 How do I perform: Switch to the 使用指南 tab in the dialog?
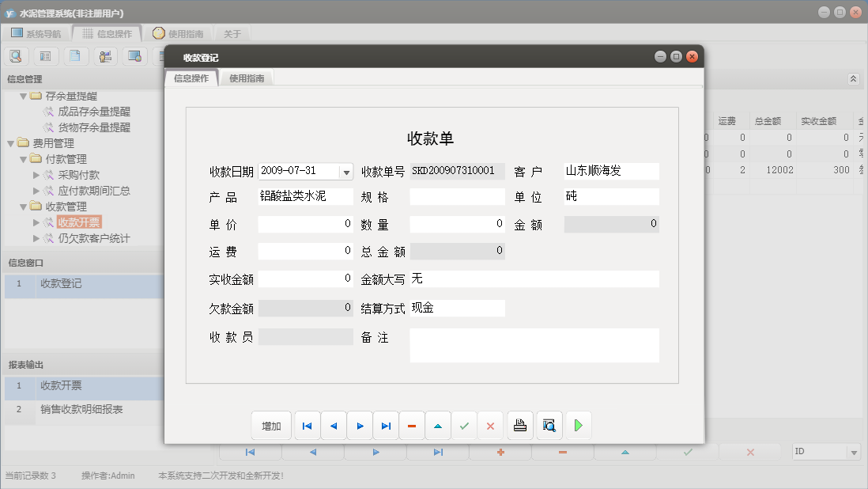(x=248, y=78)
